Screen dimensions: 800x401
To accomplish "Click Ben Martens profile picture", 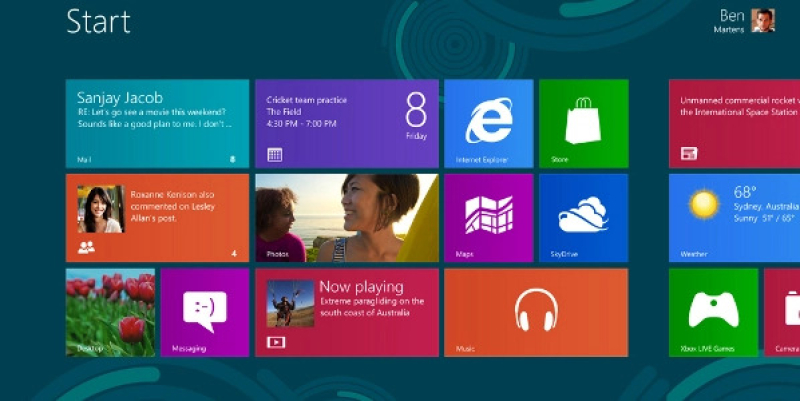I will 763,21.
